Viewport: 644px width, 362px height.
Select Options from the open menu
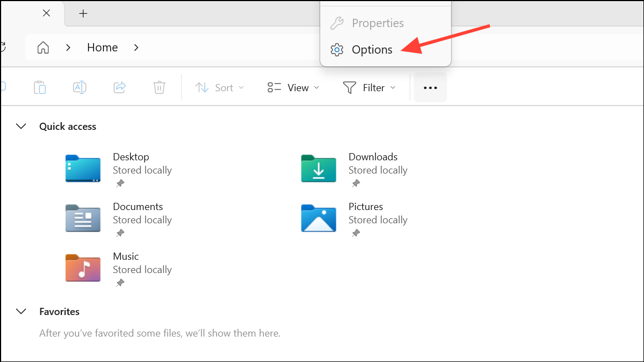pos(371,49)
